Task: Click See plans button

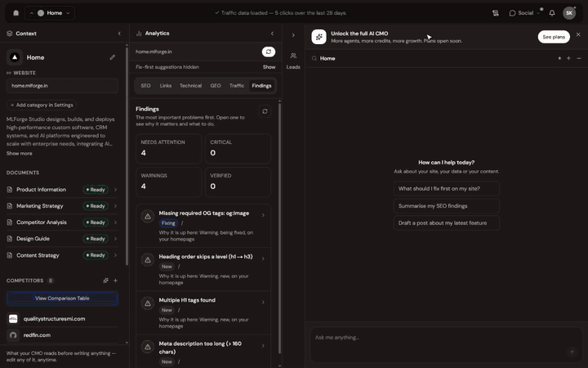Action: (x=554, y=37)
